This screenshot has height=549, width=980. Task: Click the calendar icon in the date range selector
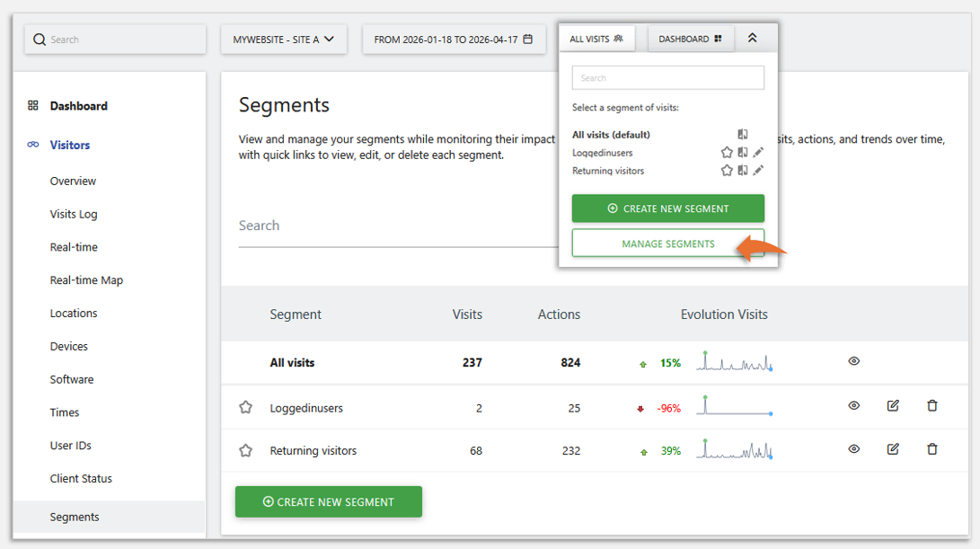point(530,39)
